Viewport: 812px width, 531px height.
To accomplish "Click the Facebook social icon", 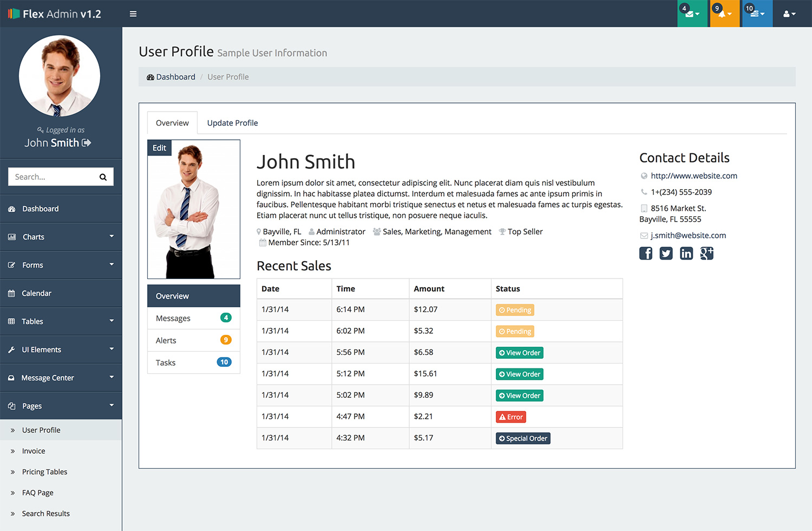I will [x=646, y=253].
